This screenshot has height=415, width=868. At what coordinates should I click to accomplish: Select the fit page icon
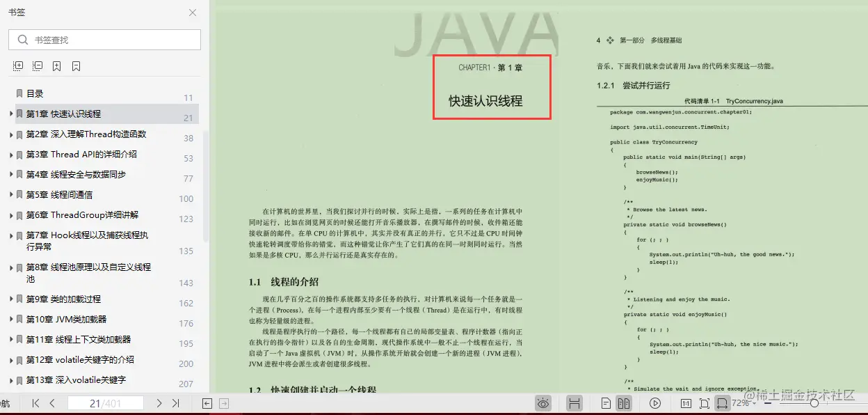pyautogui.click(x=705, y=402)
